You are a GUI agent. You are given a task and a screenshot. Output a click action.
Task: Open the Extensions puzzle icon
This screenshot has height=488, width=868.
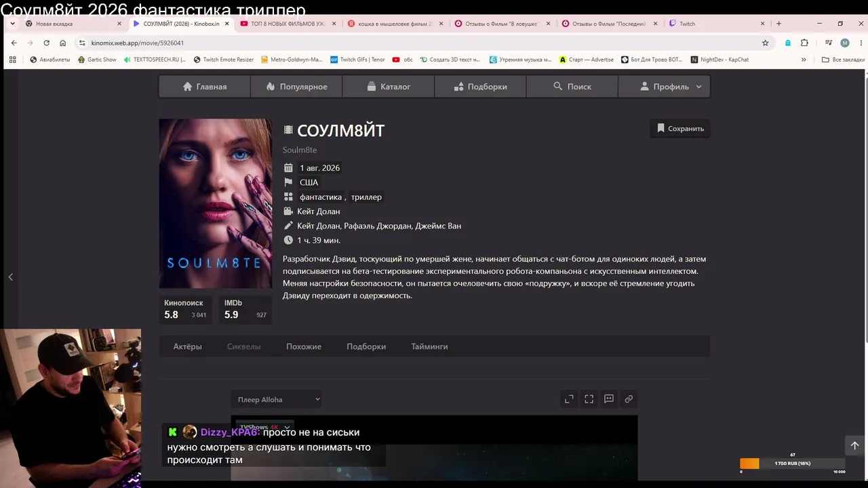[804, 43]
